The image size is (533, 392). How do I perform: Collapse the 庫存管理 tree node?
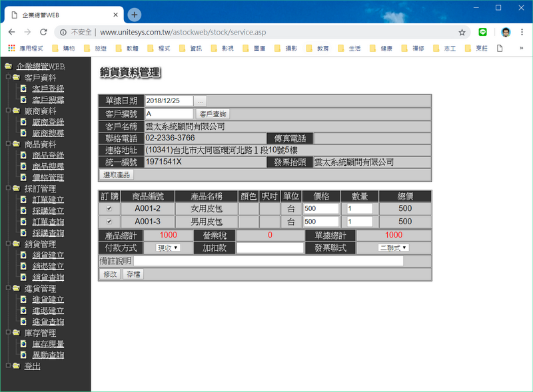8,333
